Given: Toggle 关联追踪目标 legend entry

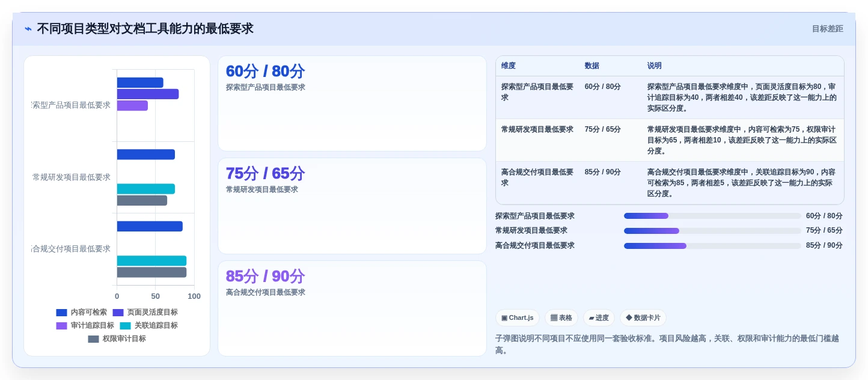Looking at the screenshot, I should (x=148, y=326).
